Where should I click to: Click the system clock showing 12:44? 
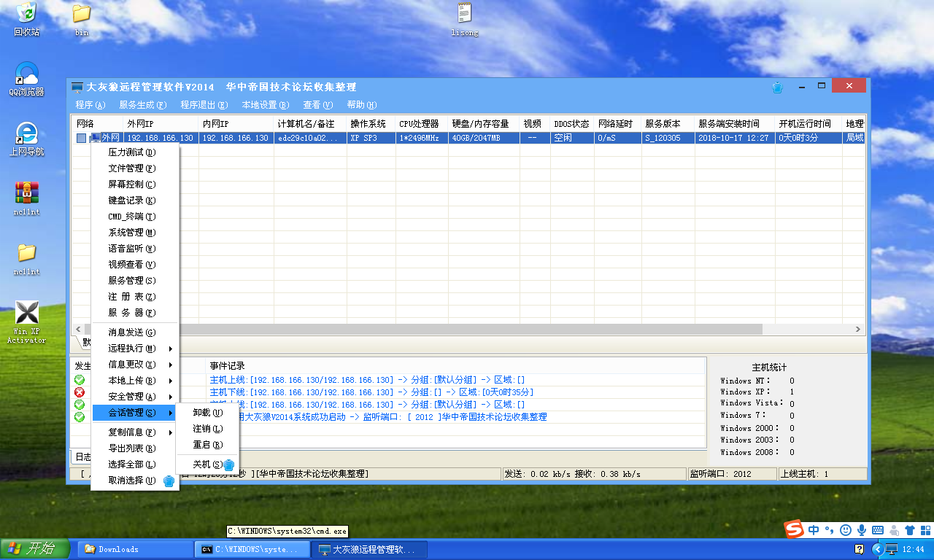913,549
